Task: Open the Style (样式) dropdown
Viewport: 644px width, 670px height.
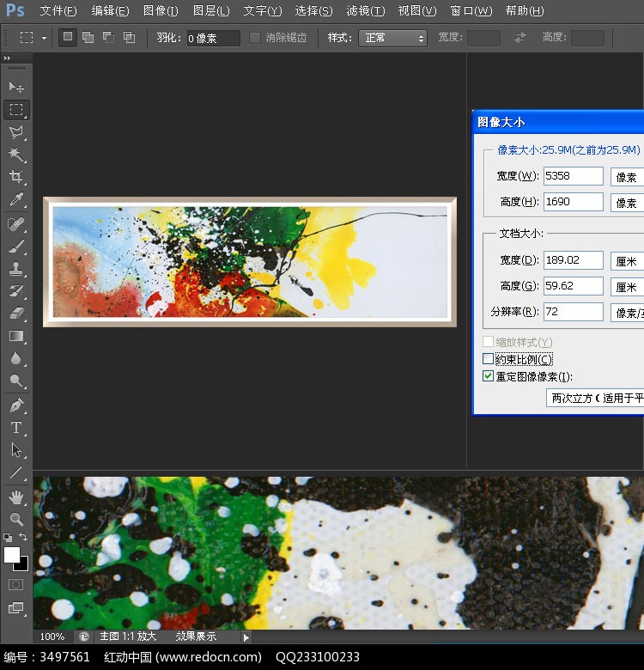Action: (392, 38)
